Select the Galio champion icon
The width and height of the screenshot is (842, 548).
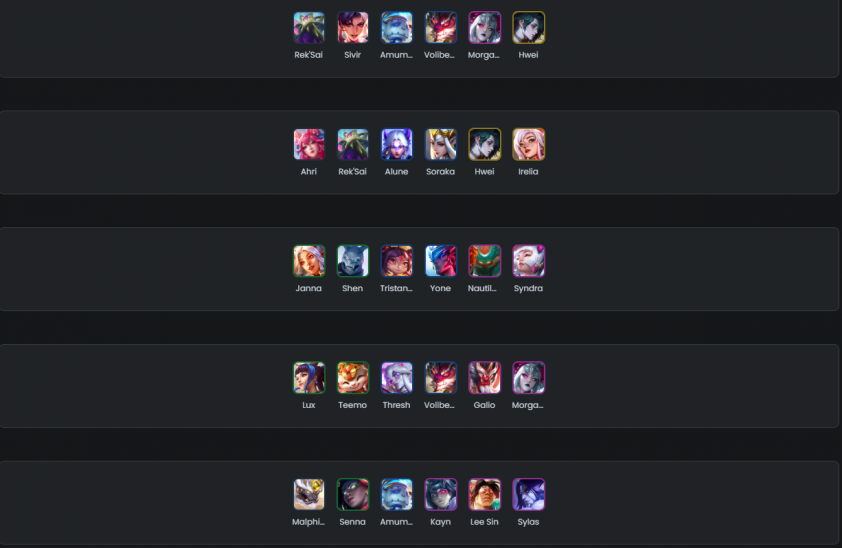tap(484, 378)
